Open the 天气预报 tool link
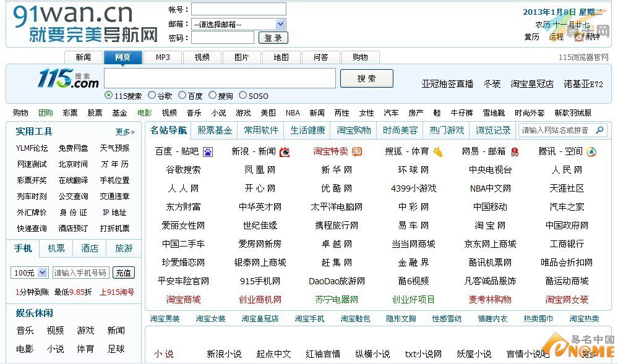 point(114,148)
